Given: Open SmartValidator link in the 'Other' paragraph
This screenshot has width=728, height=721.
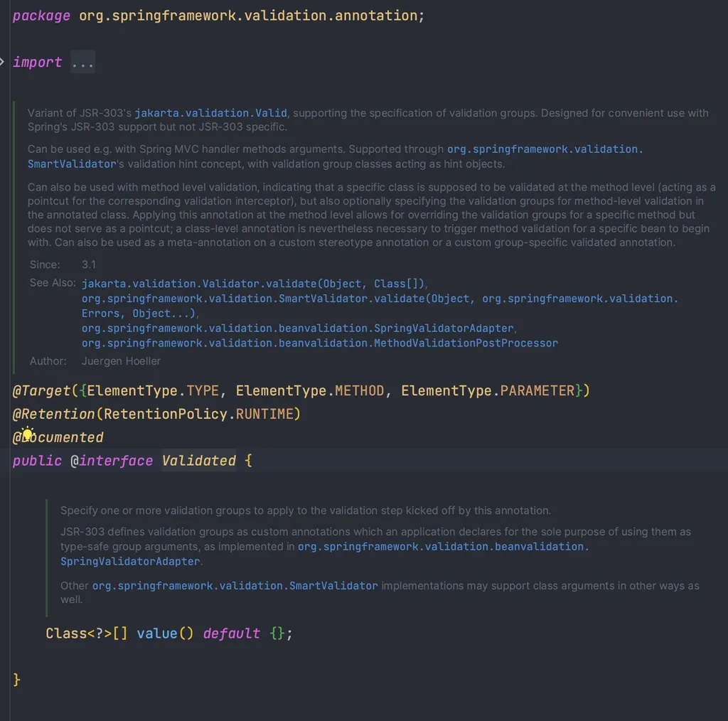Looking at the screenshot, I should [x=235, y=586].
